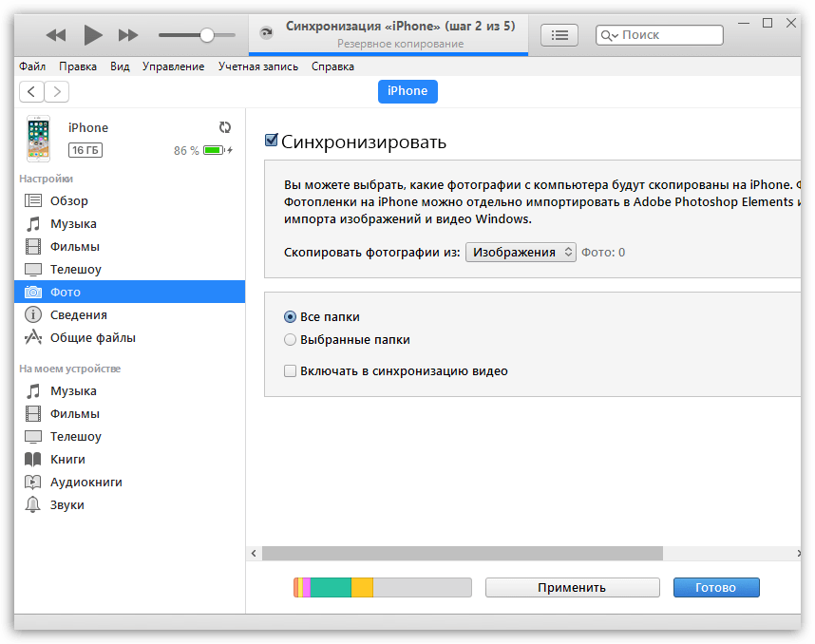
Task: Open the Обзор section in sidebar
Action: click(69, 200)
